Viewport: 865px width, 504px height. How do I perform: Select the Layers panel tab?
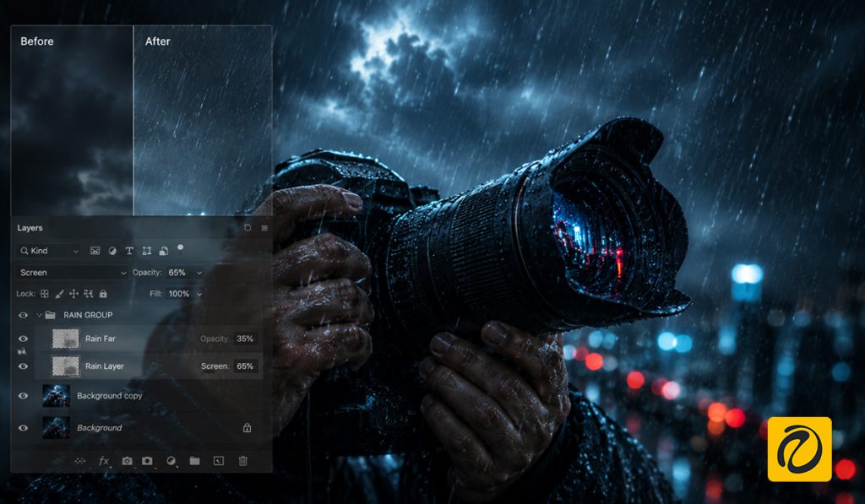pyautogui.click(x=30, y=228)
